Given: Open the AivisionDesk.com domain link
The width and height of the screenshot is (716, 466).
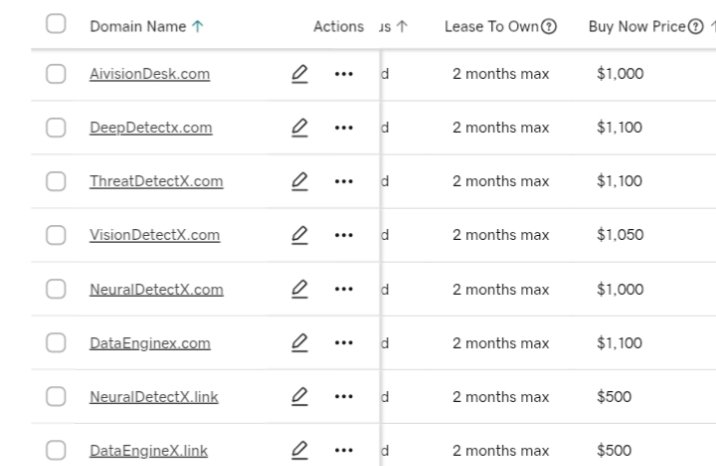Looking at the screenshot, I should point(150,74).
